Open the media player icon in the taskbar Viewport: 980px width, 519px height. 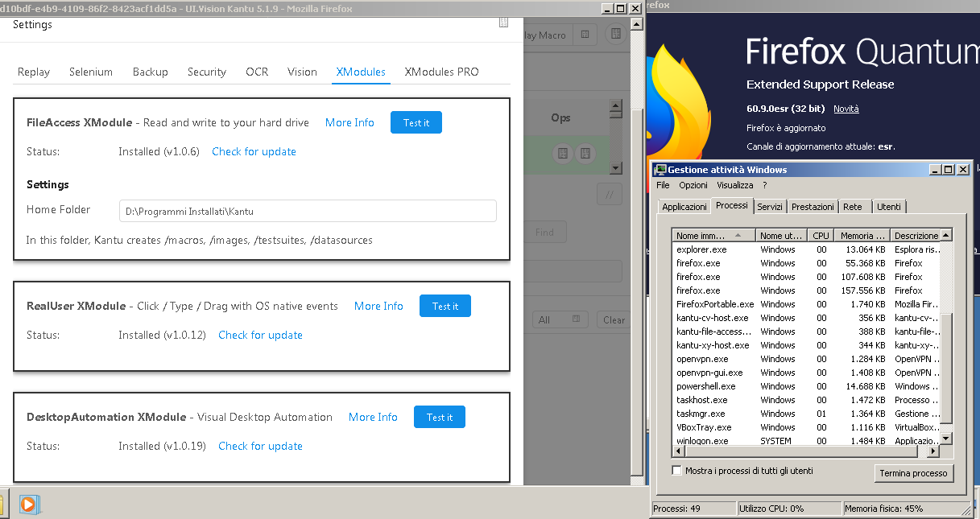[29, 504]
